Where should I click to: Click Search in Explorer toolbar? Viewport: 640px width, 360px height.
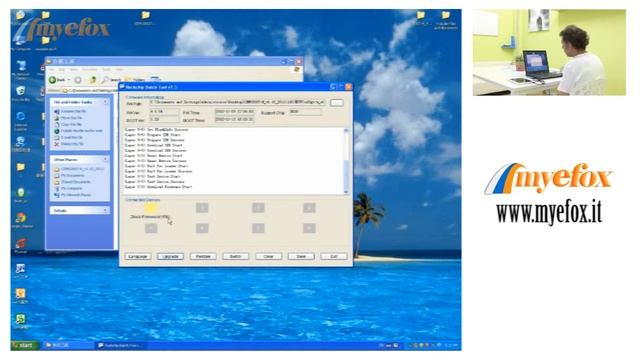tap(111, 80)
